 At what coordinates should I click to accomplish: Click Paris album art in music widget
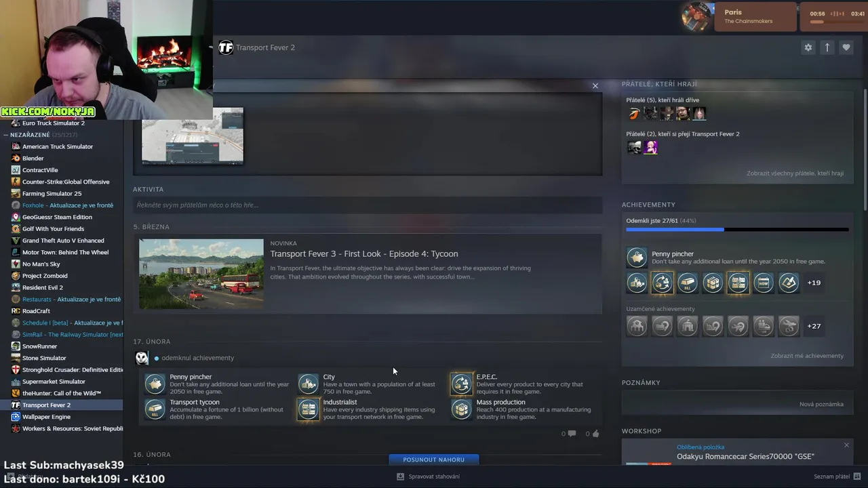pos(697,16)
